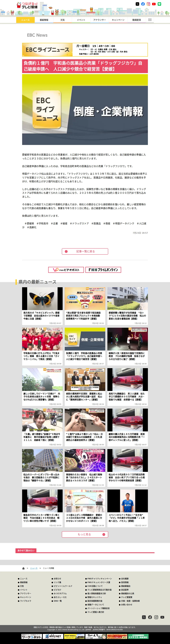Open the green LINE icon in the header
The width and height of the screenshot is (170, 644).
pyautogui.click(x=159, y=4)
